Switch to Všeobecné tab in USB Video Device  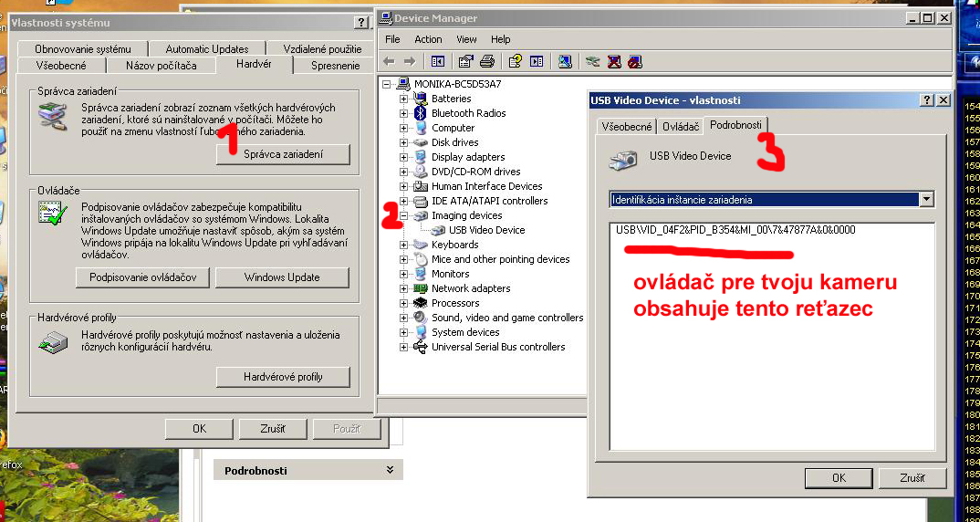(x=627, y=126)
